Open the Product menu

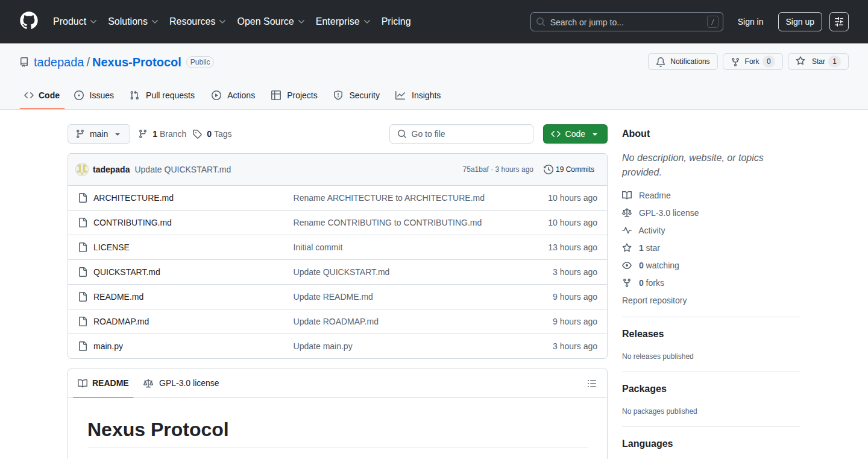(x=75, y=22)
